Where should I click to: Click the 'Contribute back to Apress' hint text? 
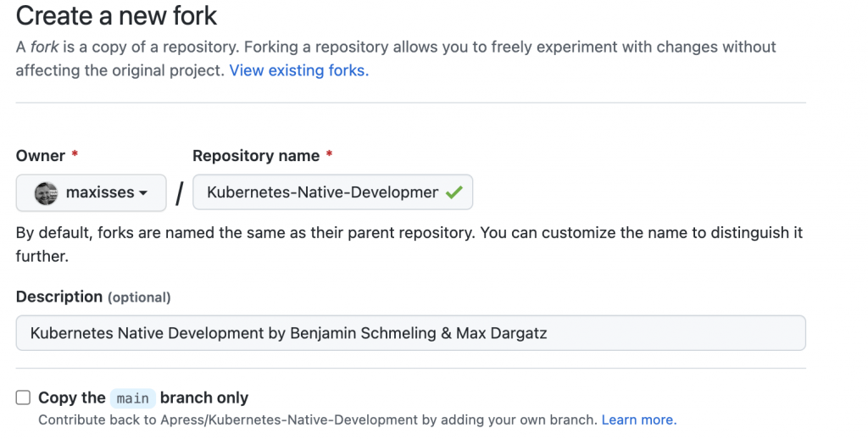(318, 420)
